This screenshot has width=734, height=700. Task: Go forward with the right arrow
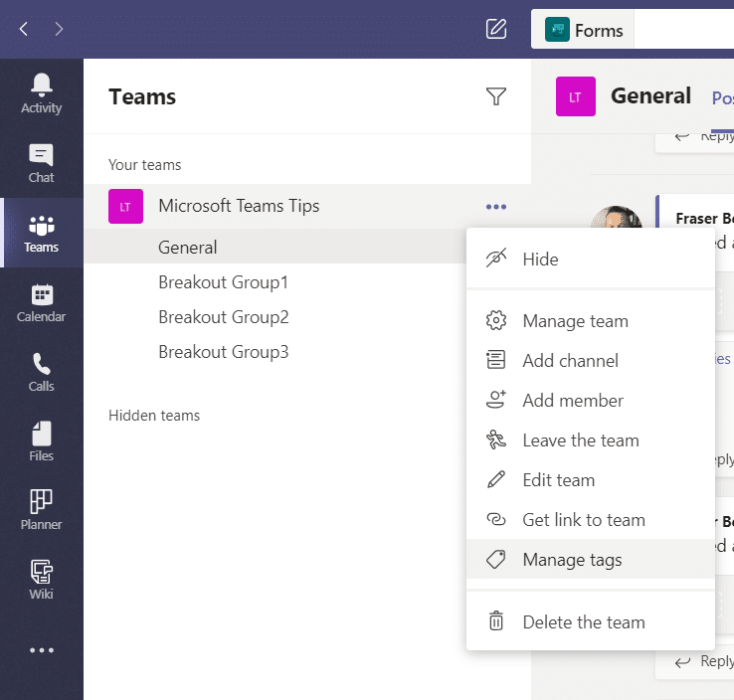[59, 29]
